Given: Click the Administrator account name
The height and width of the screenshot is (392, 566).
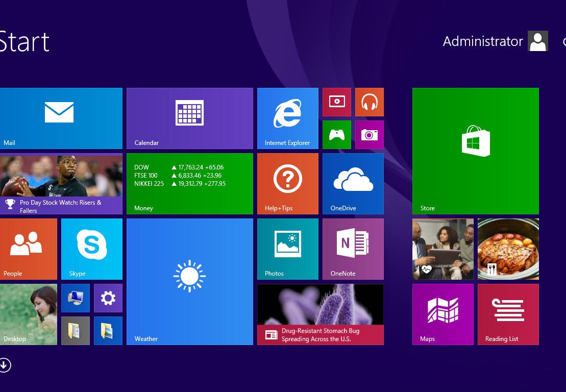Looking at the screenshot, I should pyautogui.click(x=483, y=41).
